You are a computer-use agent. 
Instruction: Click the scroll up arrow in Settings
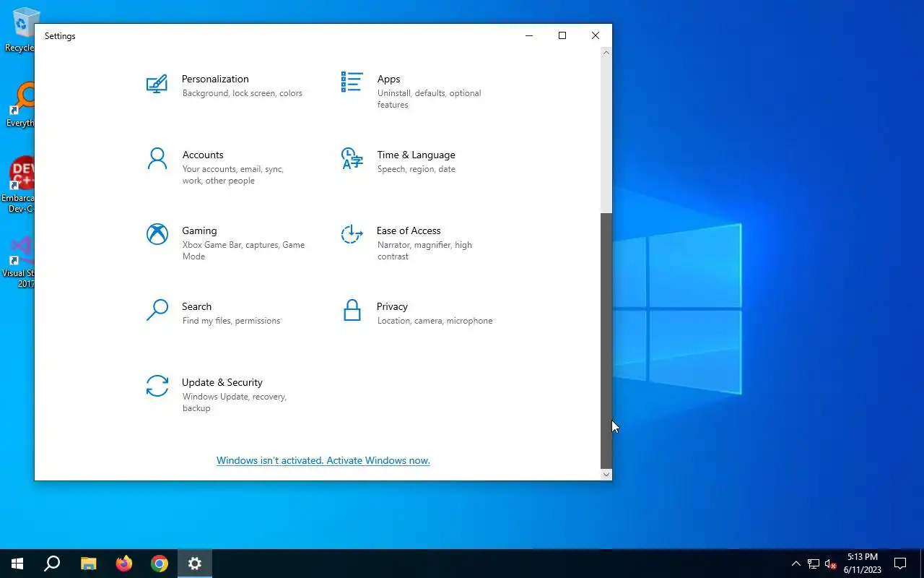point(606,53)
